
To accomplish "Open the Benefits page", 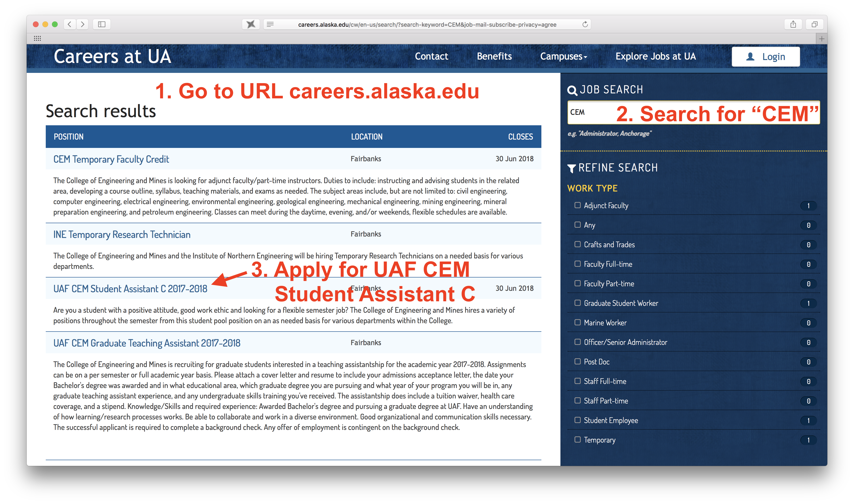I will 494,56.
